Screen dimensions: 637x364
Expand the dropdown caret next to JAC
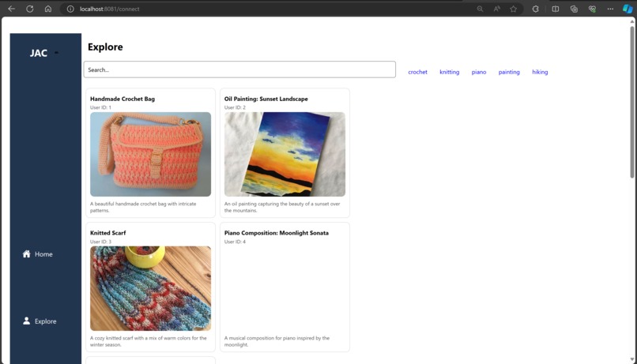56,53
